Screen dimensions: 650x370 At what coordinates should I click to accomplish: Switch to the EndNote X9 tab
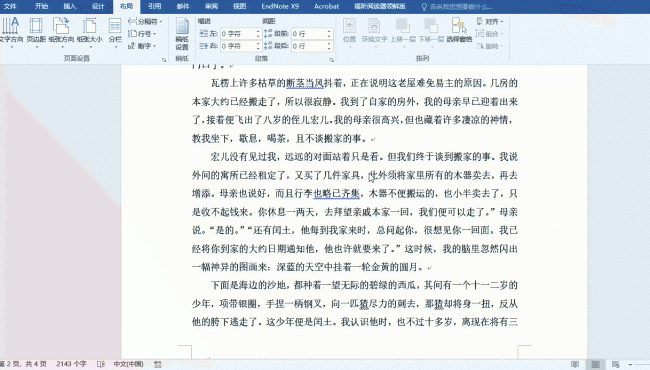click(280, 6)
